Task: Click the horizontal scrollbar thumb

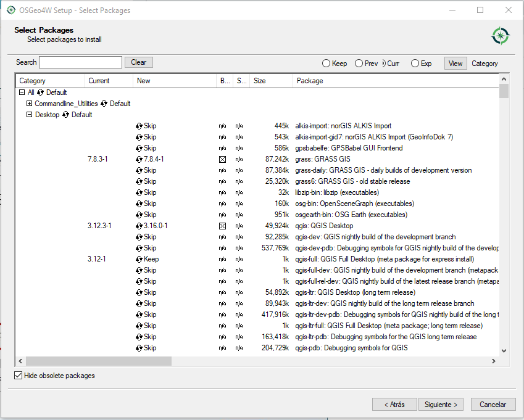Action: tap(99, 361)
